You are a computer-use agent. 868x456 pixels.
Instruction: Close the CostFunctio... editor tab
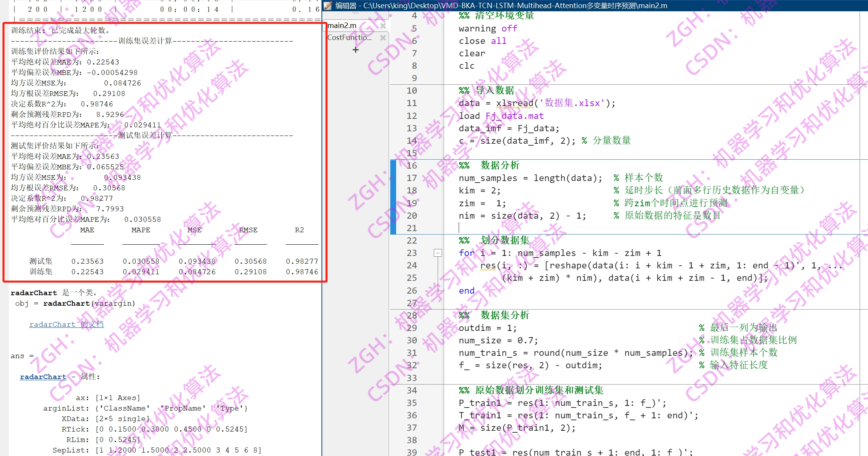click(383, 38)
